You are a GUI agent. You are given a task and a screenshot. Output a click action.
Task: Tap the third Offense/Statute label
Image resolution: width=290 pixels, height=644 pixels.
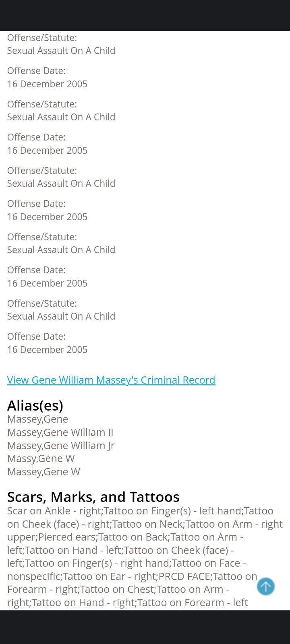[42, 171]
